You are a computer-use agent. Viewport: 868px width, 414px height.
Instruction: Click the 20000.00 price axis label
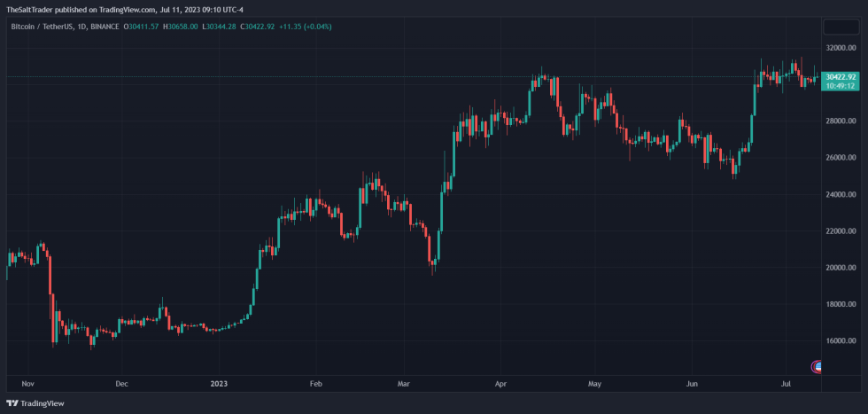pos(839,268)
